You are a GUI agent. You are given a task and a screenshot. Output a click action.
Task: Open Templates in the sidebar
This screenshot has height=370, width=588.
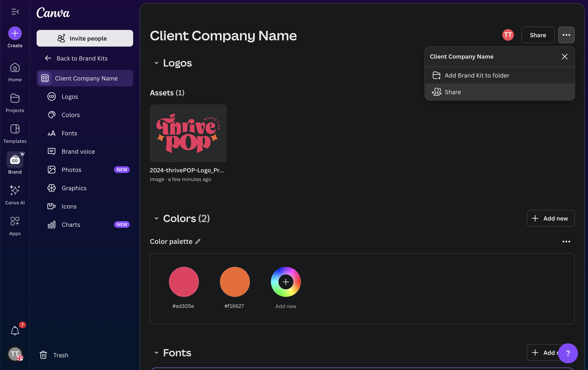tap(15, 134)
